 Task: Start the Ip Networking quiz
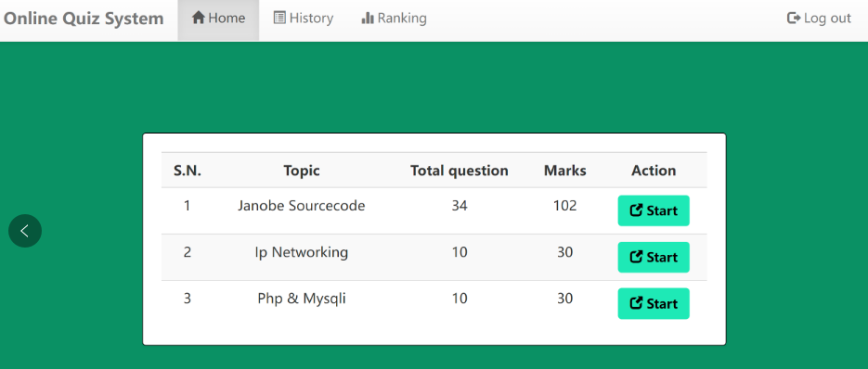point(654,257)
